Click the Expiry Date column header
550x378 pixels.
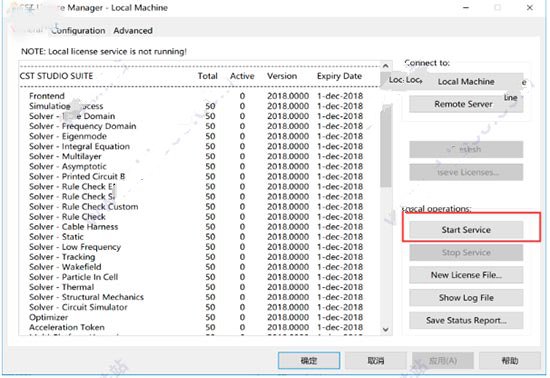[x=339, y=76]
